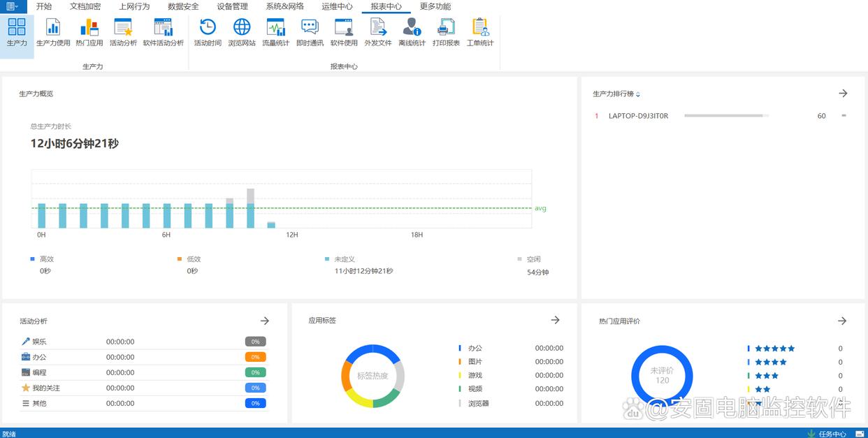This screenshot has height=438, width=868.
Task: Switch to the 设备管理 tab
Action: 232,6
